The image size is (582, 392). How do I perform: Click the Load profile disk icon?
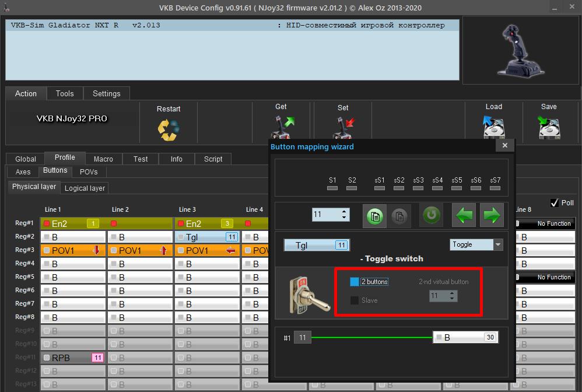point(494,127)
